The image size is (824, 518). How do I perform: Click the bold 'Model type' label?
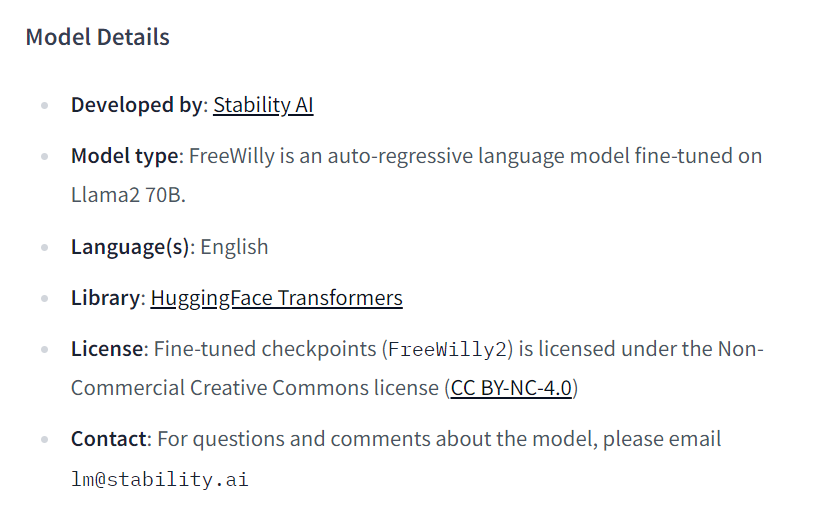pos(125,156)
